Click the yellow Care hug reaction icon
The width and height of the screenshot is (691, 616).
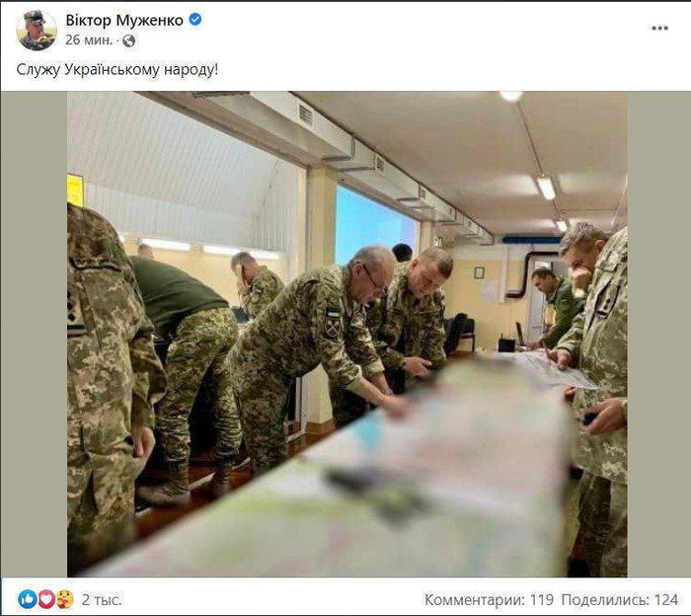(x=65, y=599)
